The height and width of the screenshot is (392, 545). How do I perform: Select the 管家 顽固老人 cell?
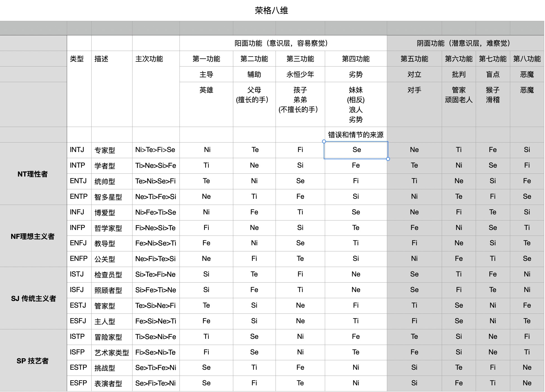(459, 104)
